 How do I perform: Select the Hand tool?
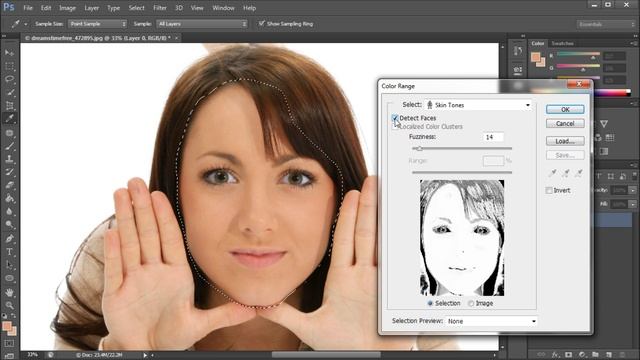pyautogui.click(x=9, y=292)
